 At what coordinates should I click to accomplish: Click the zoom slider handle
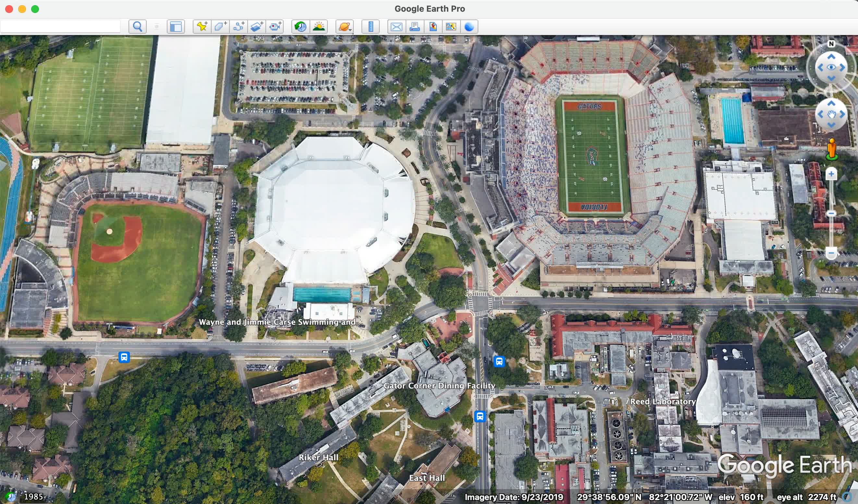831,213
